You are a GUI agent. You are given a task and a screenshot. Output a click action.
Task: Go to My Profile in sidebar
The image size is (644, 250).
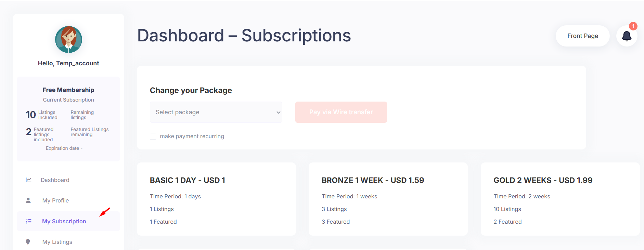pyautogui.click(x=55, y=200)
